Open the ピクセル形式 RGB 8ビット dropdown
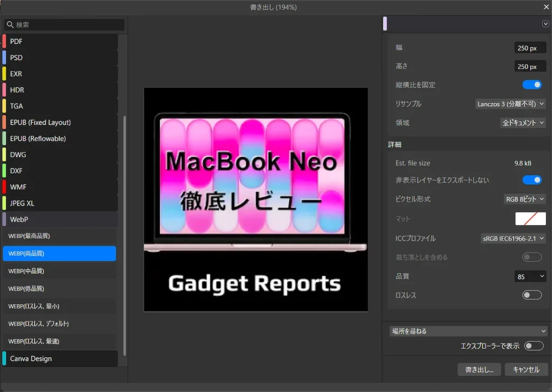Image resolution: width=552 pixels, height=392 pixels. (x=525, y=199)
